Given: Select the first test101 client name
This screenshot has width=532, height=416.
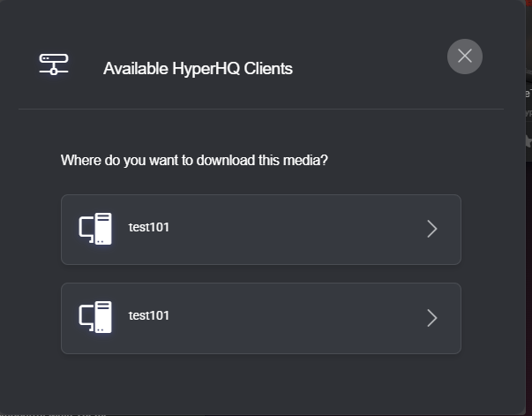Looking at the screenshot, I should (149, 227).
